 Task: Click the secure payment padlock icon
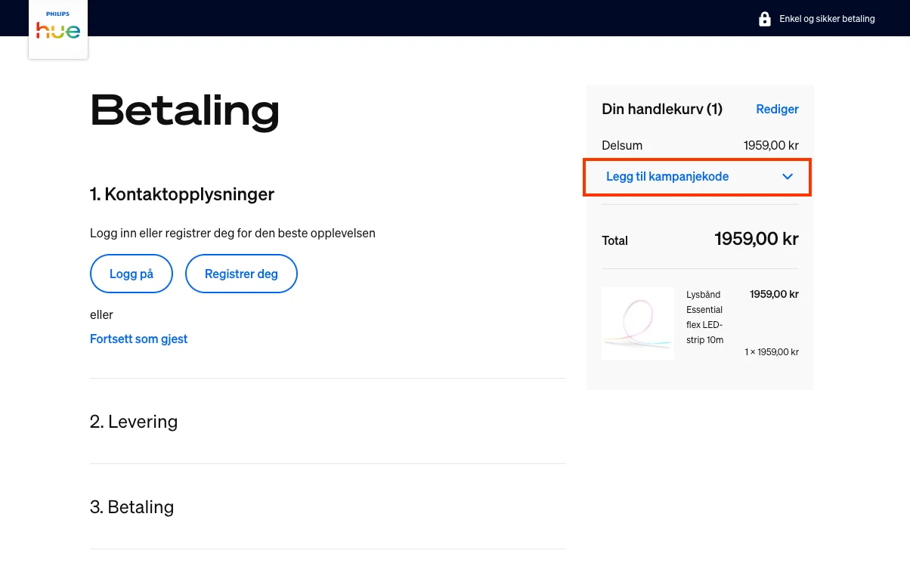(x=765, y=19)
